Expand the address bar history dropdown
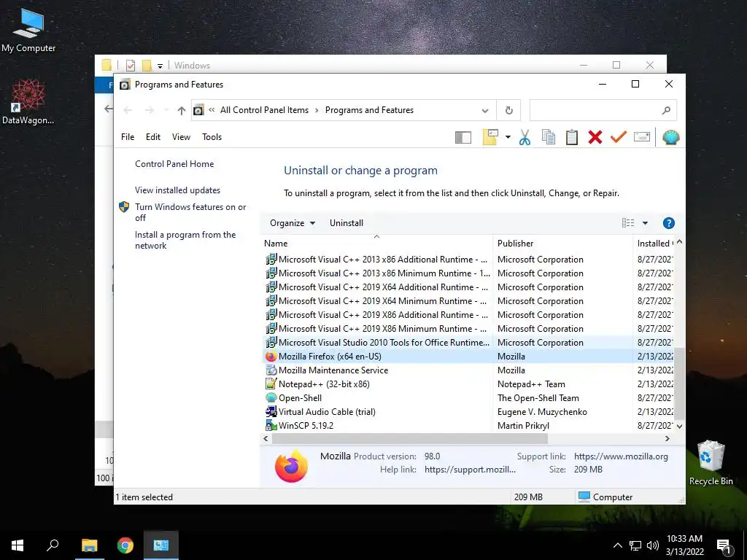Viewport: 747px width, 560px height. [x=485, y=111]
